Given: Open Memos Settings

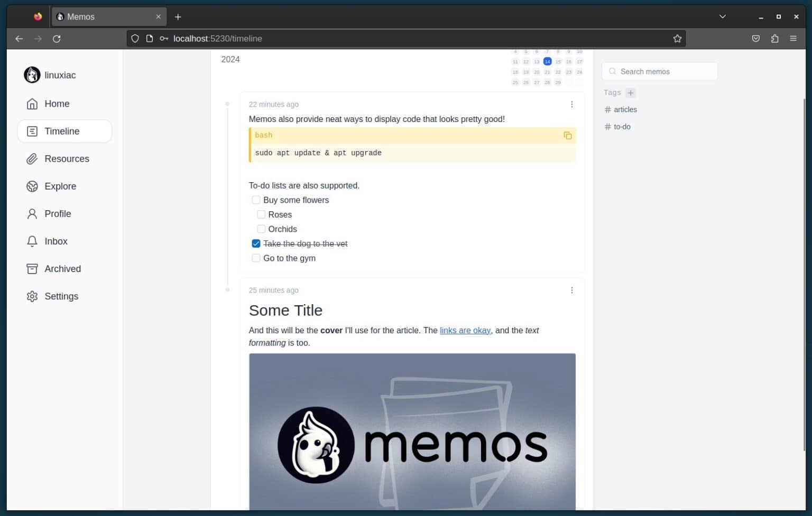Looking at the screenshot, I should coord(61,296).
